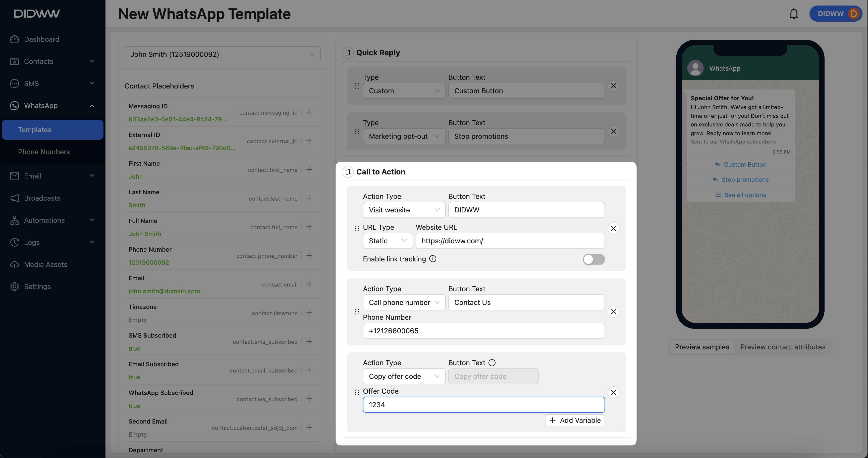Add Timezone placeholder plus icon

click(x=309, y=313)
